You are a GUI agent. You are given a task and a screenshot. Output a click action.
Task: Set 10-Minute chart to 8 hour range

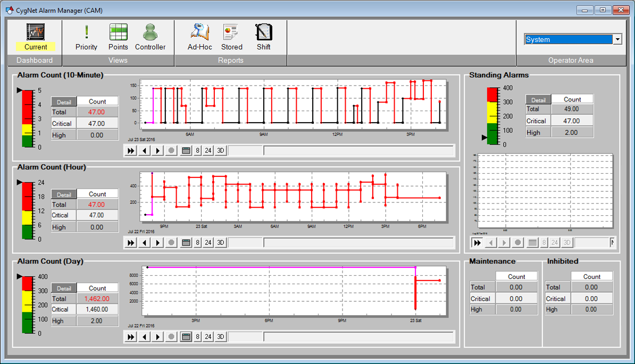coord(197,150)
